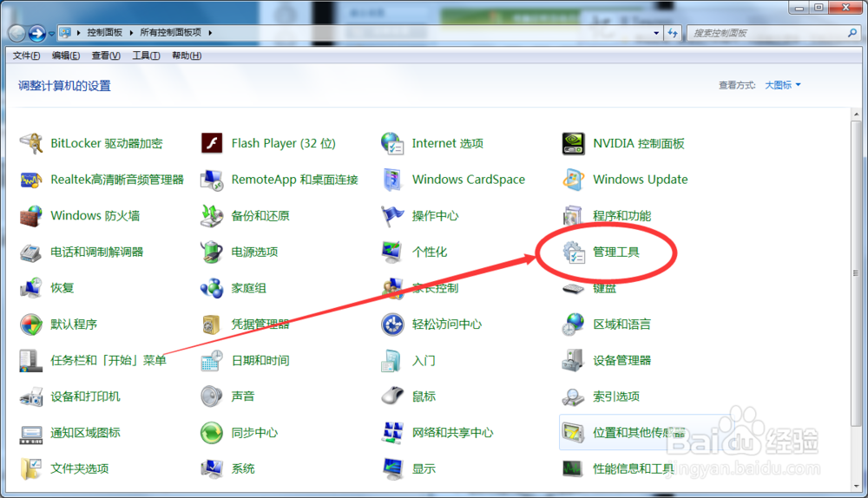
Task: Click 所有控制面板项 in the address breadcrumb
Action: (170, 33)
